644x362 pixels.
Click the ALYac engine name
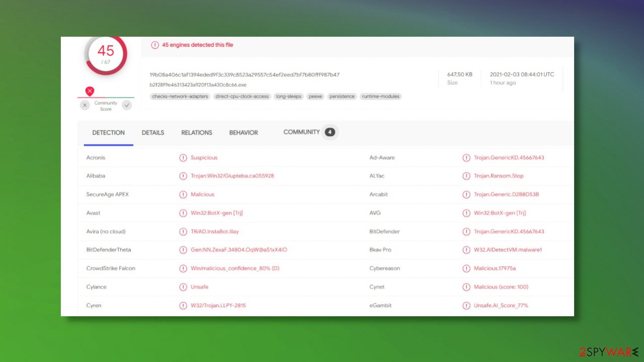(377, 176)
